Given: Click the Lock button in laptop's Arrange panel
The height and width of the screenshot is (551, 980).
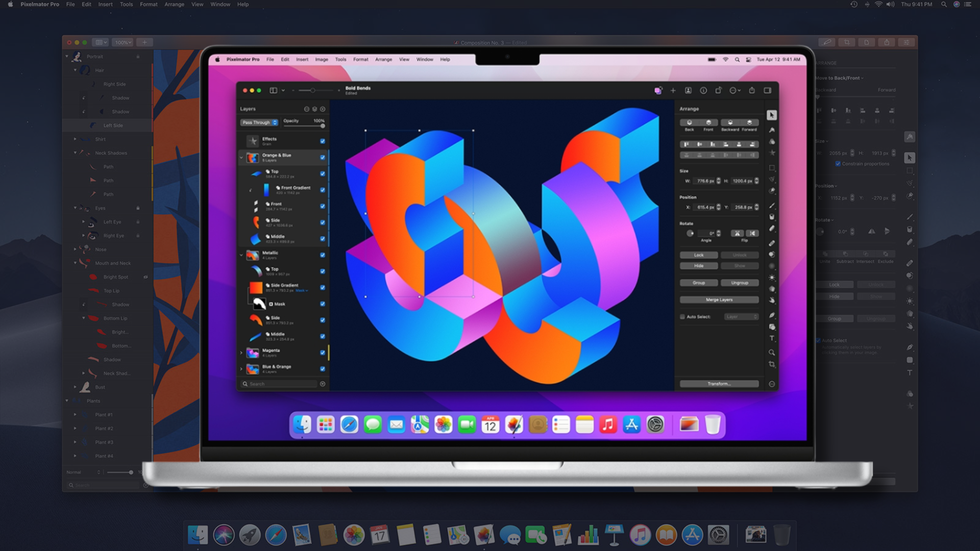Looking at the screenshot, I should [x=699, y=255].
